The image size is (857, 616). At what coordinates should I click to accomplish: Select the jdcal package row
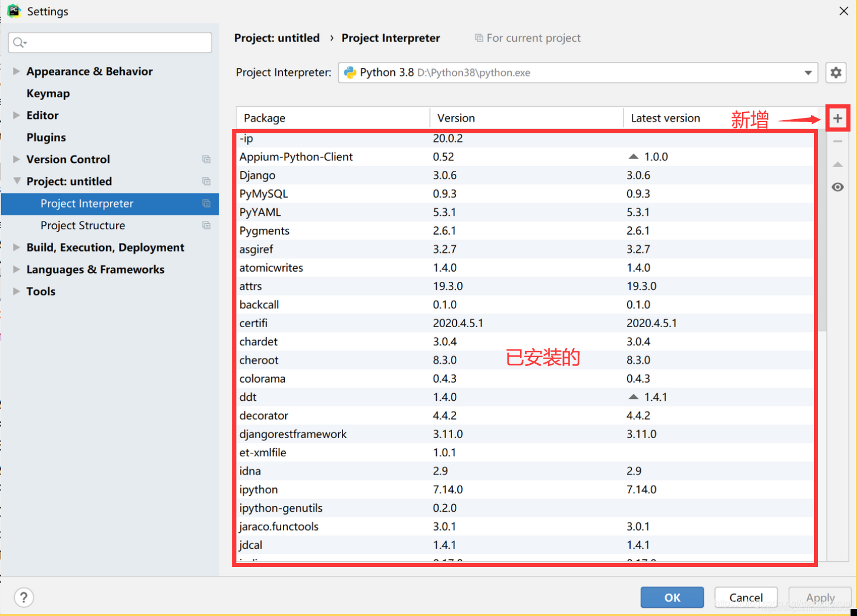pyautogui.click(x=526, y=545)
